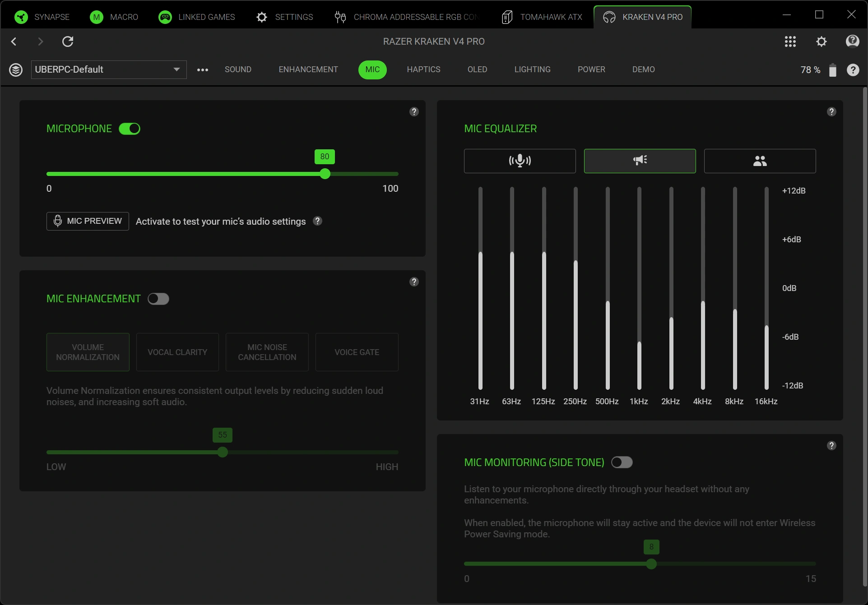Viewport: 868px width, 605px height.
Task: Open the LIGHTING tab
Action: [x=532, y=69]
